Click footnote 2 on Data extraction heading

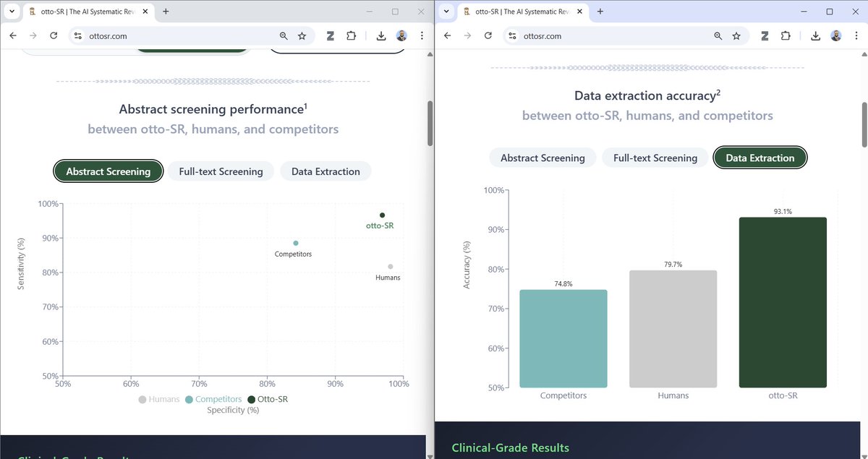[x=718, y=92]
